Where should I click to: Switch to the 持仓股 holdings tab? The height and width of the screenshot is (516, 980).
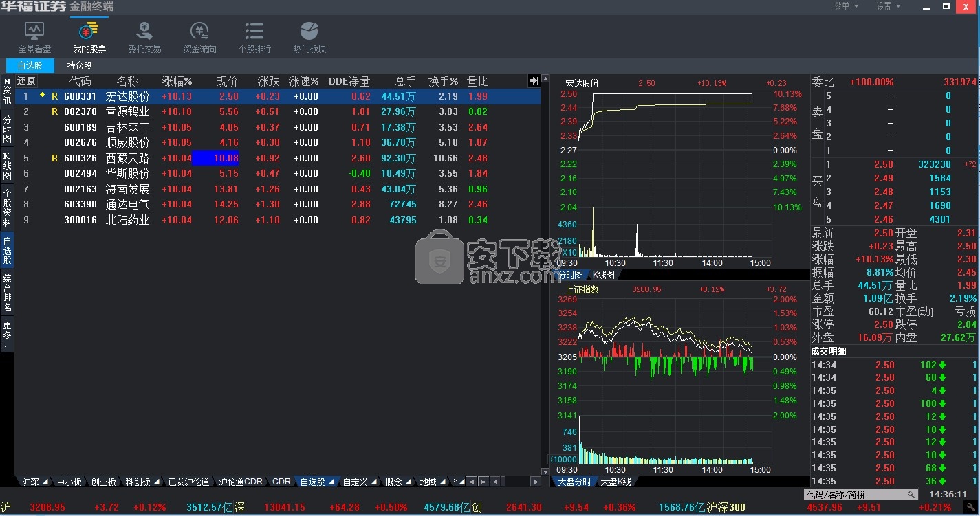(79, 66)
